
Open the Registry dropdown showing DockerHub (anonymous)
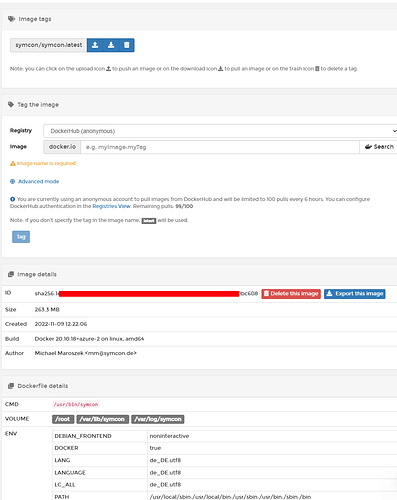pos(220,131)
